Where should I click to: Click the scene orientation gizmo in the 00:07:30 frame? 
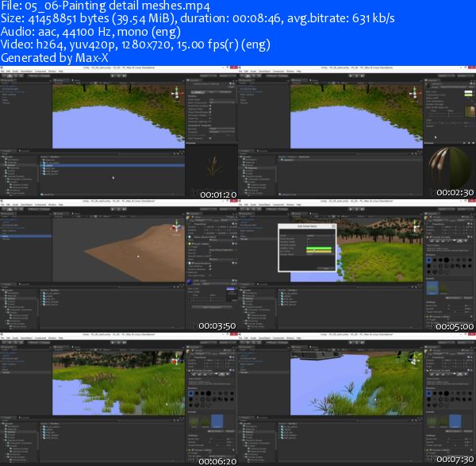pos(414,360)
